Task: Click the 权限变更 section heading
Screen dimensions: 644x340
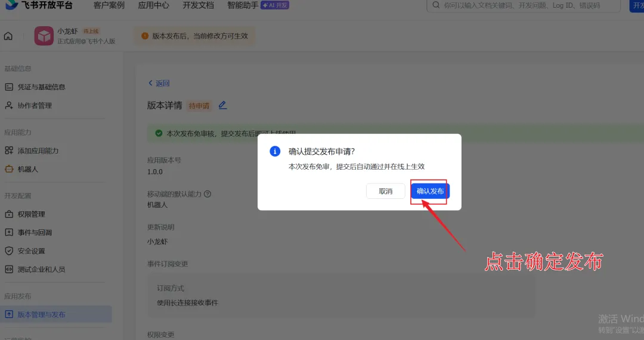Action: (x=160, y=335)
